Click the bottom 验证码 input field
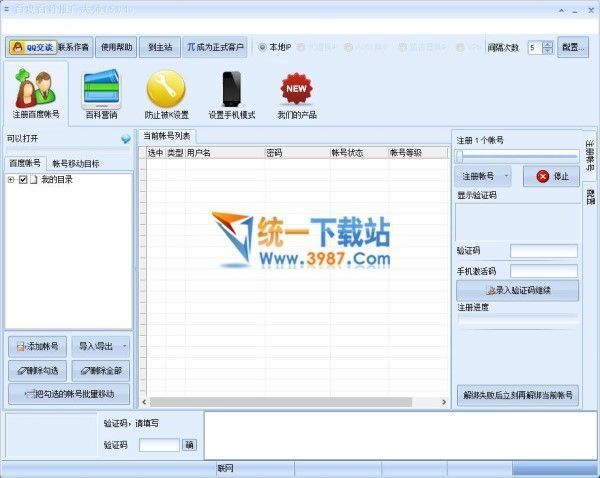This screenshot has height=478, width=600. point(159,445)
